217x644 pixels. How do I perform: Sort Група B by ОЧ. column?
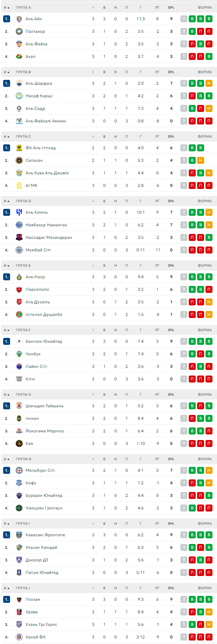(x=171, y=72)
